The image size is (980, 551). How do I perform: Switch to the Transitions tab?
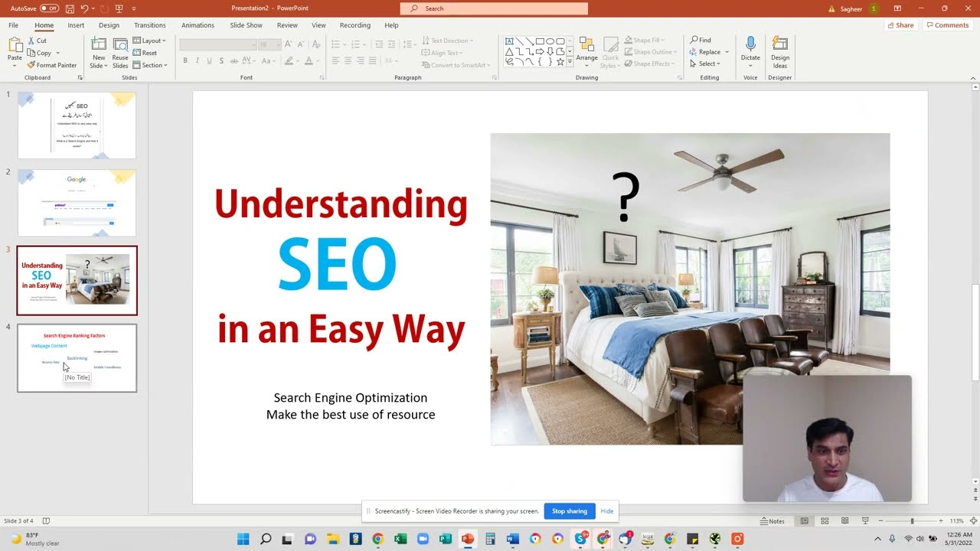(150, 25)
